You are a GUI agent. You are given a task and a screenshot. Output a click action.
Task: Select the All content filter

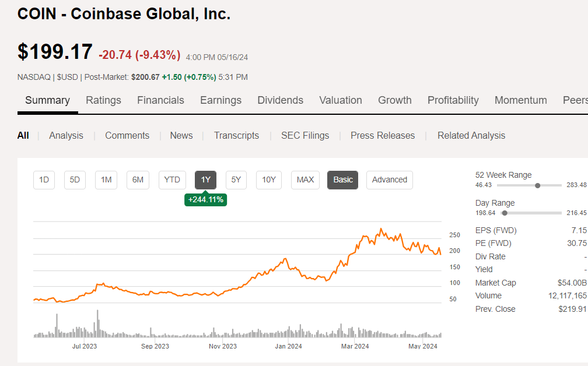pos(23,135)
